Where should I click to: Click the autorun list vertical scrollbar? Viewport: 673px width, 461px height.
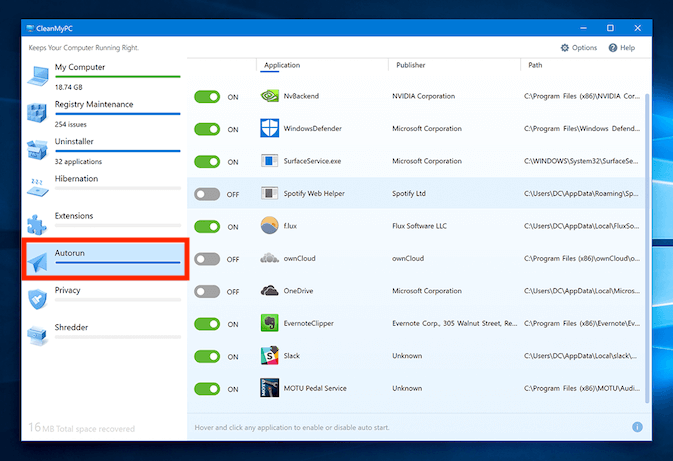[647, 248]
